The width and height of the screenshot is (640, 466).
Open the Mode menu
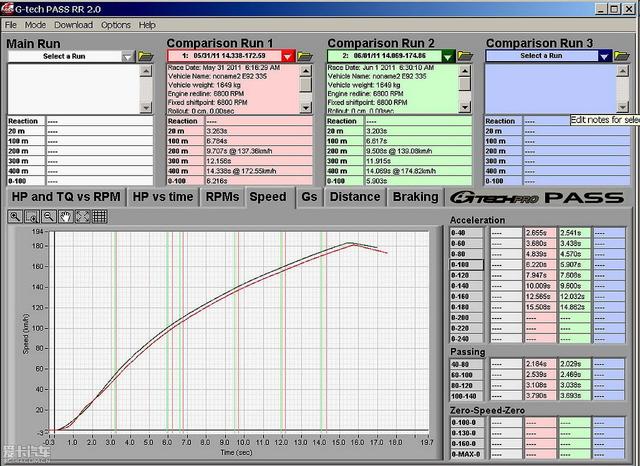point(35,25)
